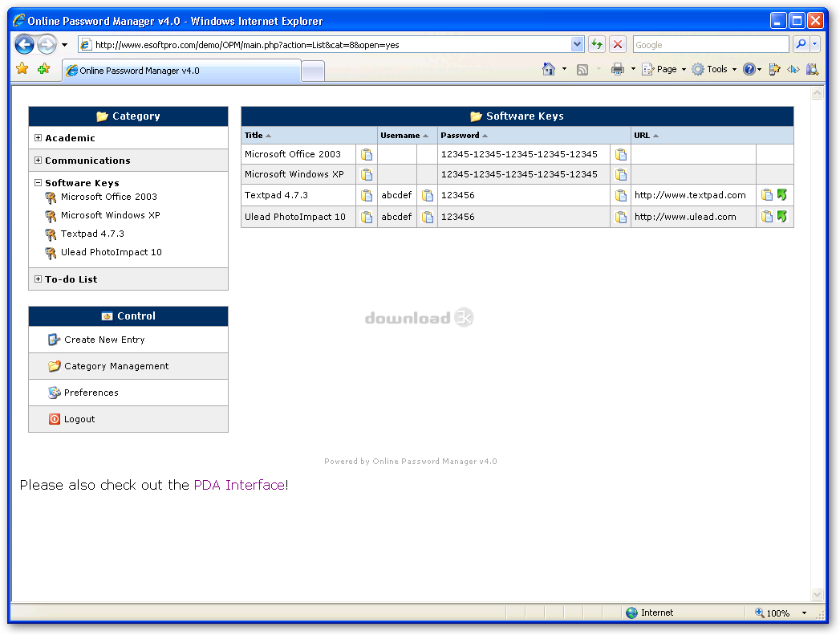The height and width of the screenshot is (635, 840).
Task: Select the Online Password Manager v4.0 tab
Action: click(181, 71)
